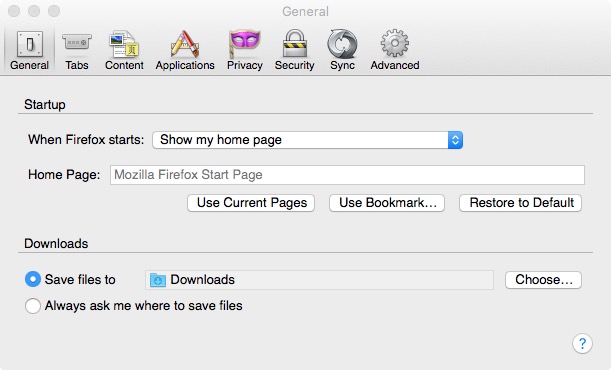This screenshot has width=611, height=370.
Task: Select the Security padlock pane
Action: 294,51
